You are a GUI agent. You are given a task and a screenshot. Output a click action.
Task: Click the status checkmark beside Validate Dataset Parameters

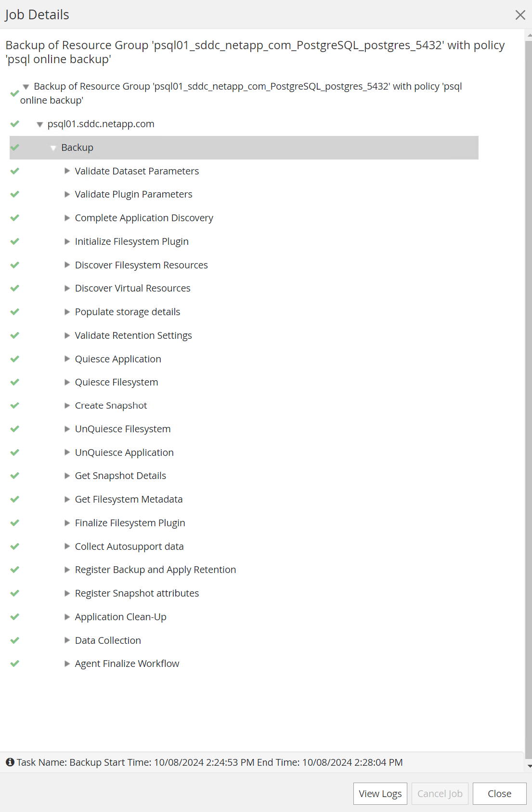(15, 171)
